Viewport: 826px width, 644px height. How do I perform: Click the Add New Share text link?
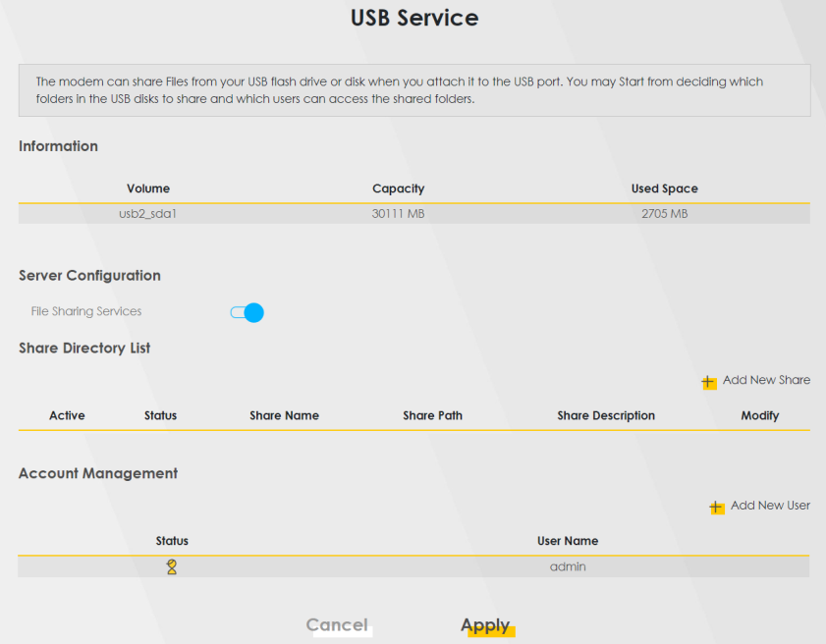pos(766,381)
